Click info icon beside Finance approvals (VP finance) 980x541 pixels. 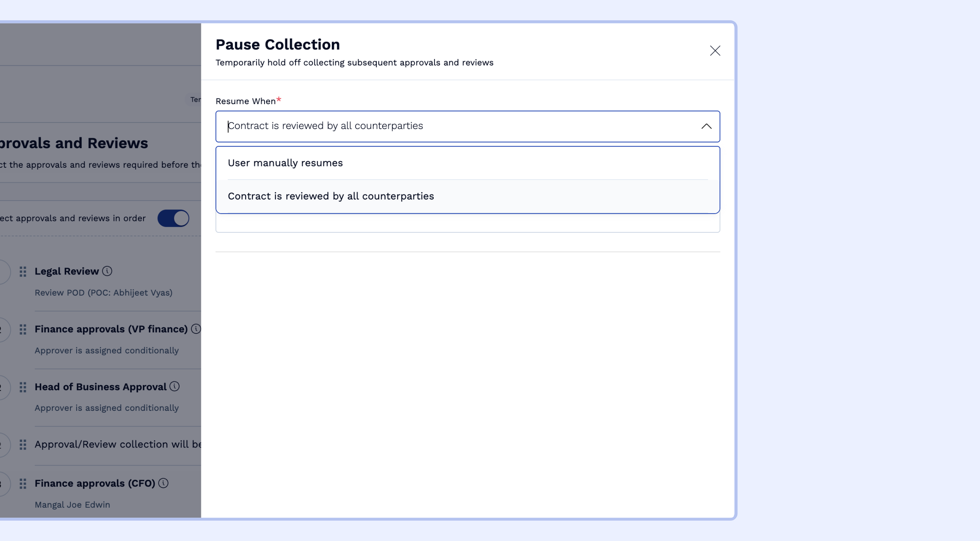pyautogui.click(x=196, y=329)
